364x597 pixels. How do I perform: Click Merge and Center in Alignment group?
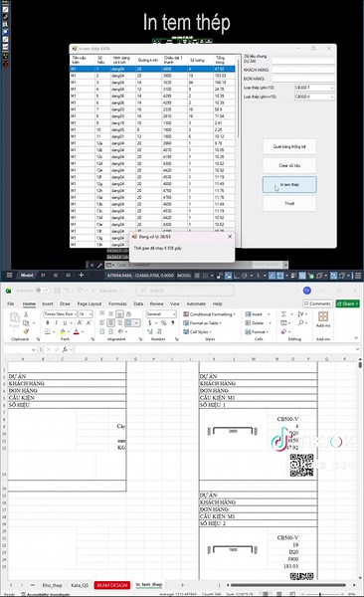click(128, 322)
